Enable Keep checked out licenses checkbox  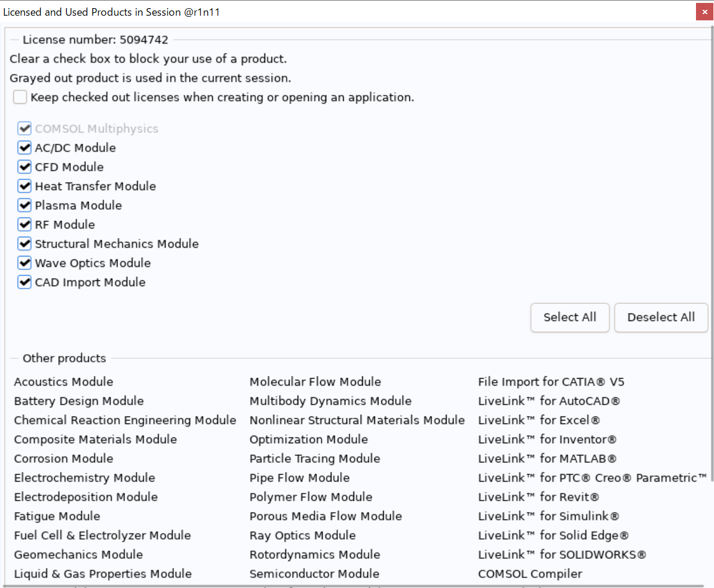[x=20, y=97]
